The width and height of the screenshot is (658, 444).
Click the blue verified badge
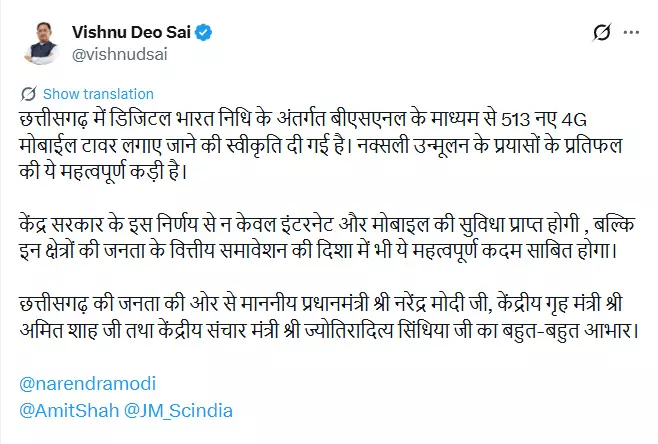(203, 33)
